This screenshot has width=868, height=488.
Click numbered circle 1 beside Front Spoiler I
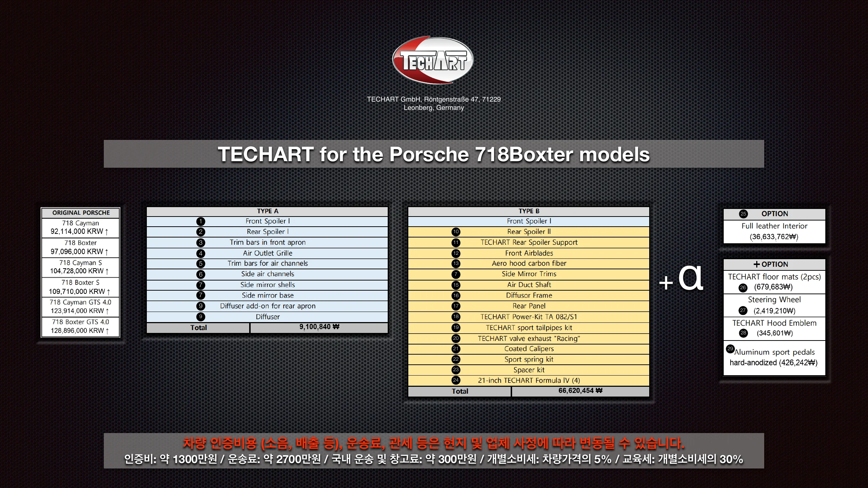tap(201, 221)
